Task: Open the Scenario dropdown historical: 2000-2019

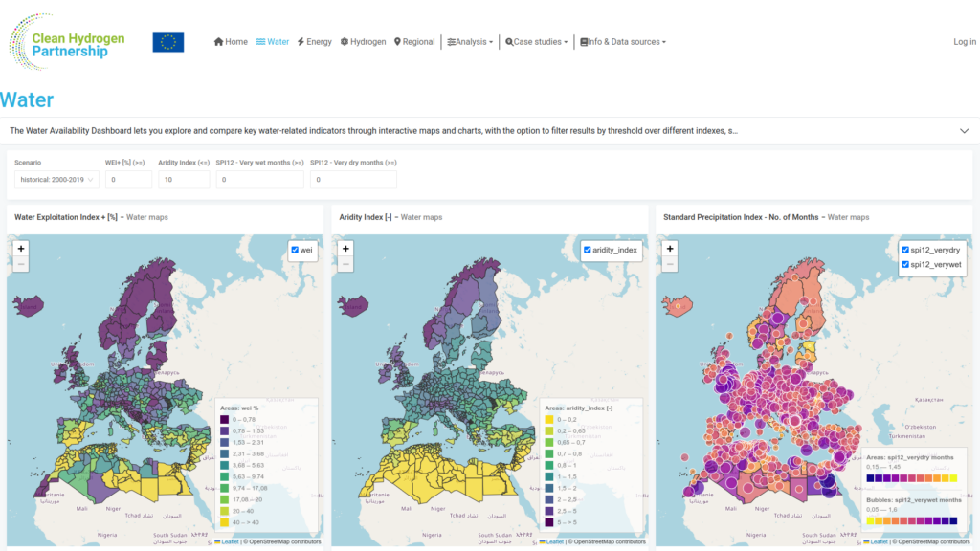Action: coord(56,180)
